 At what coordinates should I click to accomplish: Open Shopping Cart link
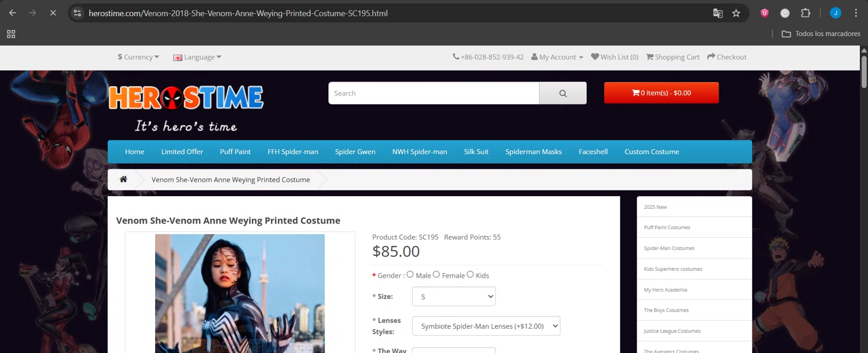tap(672, 57)
